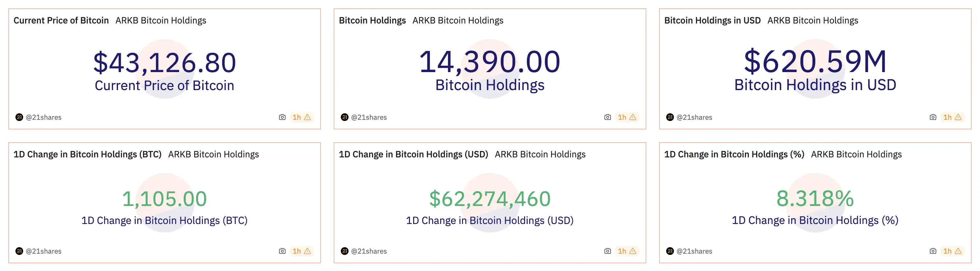
Task: Open 1D Change in Bitcoin Holdings (%) title
Action: coord(734,154)
